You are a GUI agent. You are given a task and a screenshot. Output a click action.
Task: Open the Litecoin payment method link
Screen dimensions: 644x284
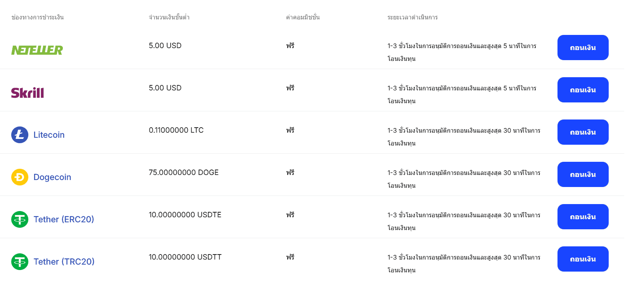click(49, 135)
